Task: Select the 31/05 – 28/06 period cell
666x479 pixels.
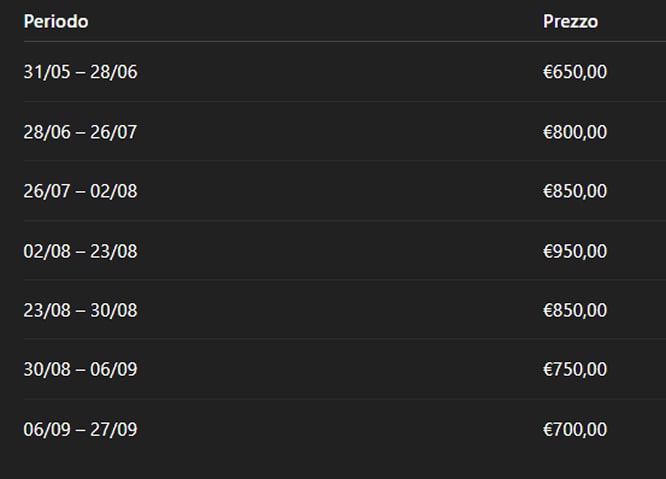Action: click(x=80, y=72)
